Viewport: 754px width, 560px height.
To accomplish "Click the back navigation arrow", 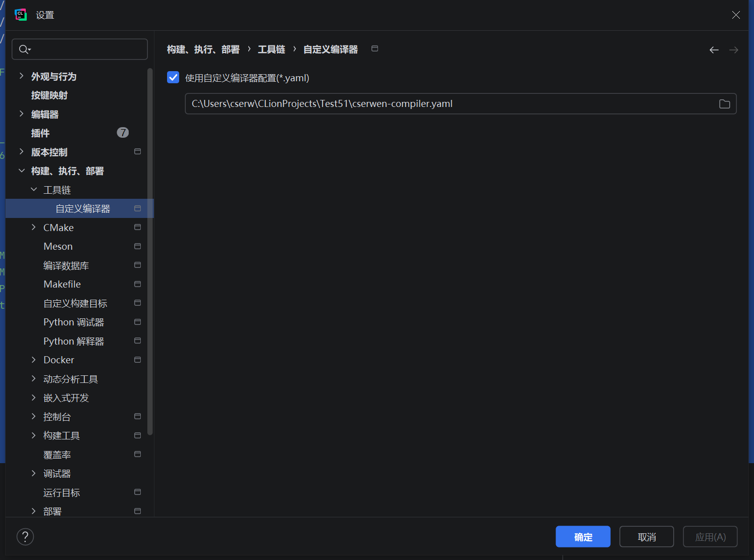I will [714, 50].
